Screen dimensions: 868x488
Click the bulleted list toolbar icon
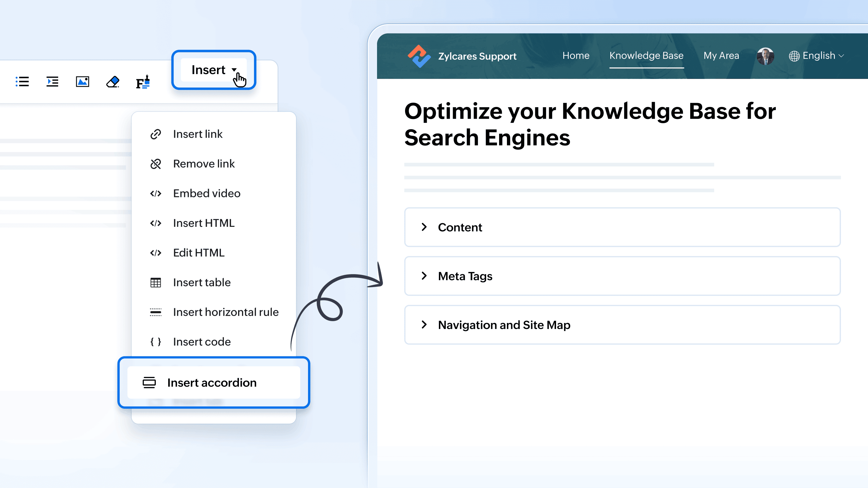[x=22, y=82]
